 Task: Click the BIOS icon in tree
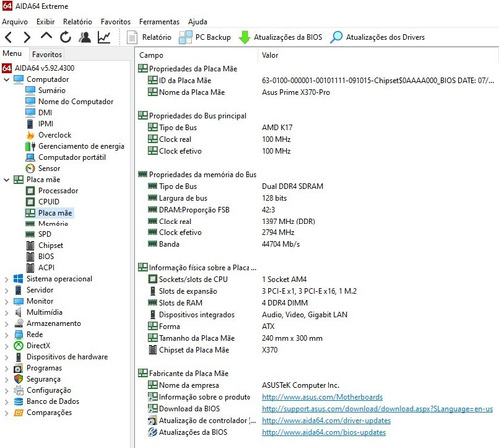[30, 257]
